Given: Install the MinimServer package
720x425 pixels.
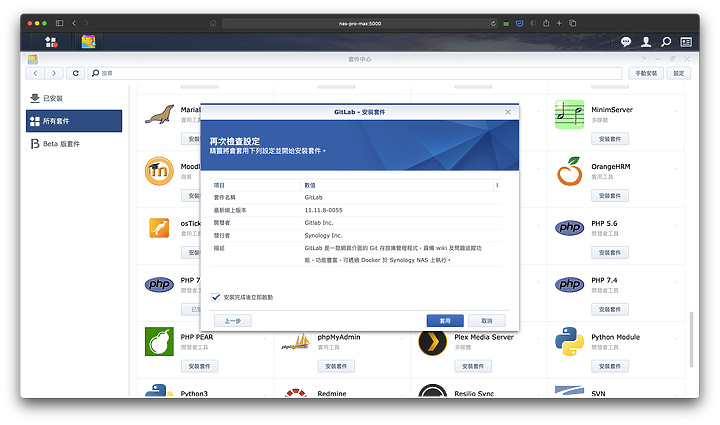Looking at the screenshot, I should coord(610,139).
